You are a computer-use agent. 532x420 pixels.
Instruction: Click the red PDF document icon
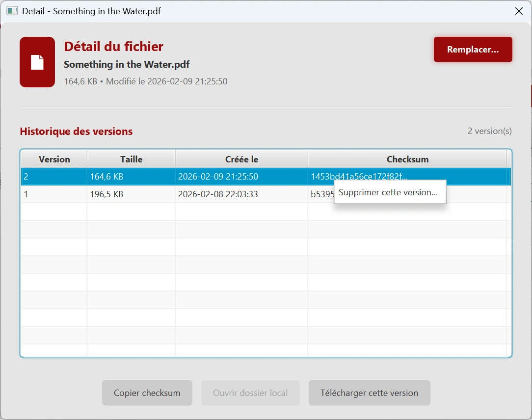point(37,62)
